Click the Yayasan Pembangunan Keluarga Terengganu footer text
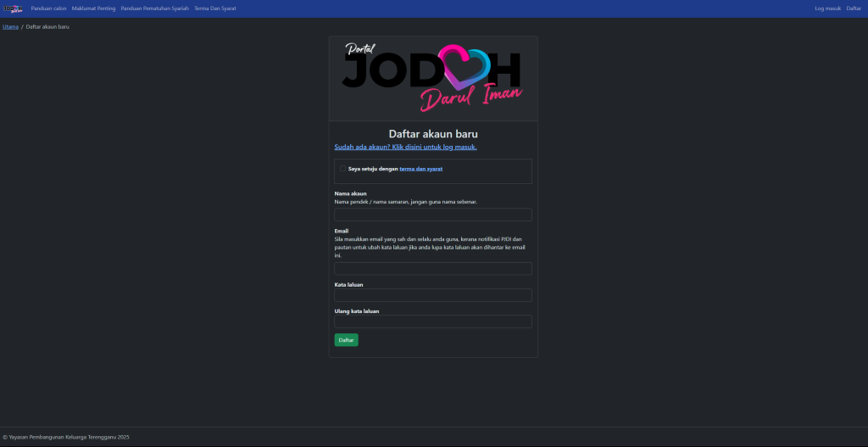 [x=66, y=437]
